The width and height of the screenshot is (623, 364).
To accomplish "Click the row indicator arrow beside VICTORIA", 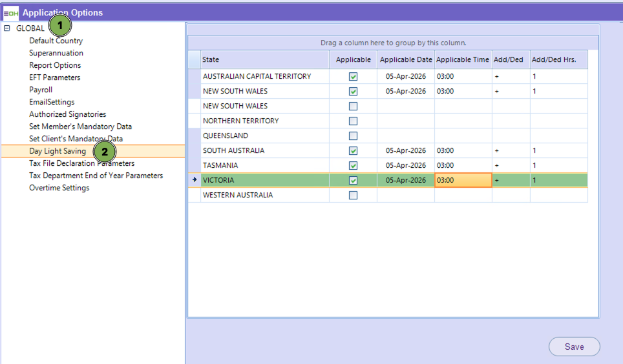I will pos(195,181).
